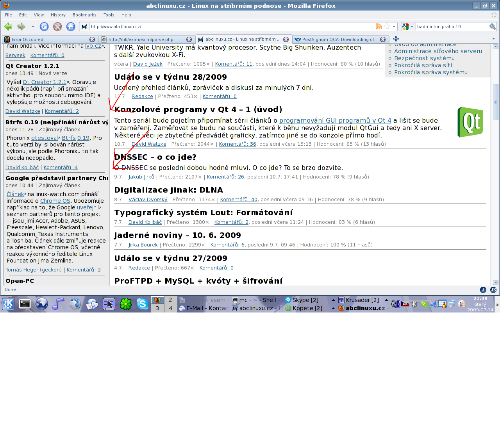Open the address bar history dropdown
The height and width of the screenshot is (438, 500).
coord(394,26)
